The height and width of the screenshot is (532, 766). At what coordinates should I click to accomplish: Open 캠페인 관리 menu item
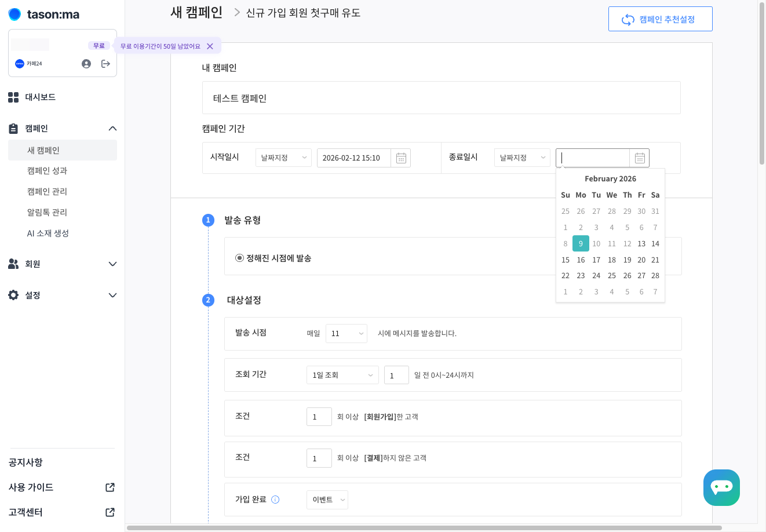pos(47,192)
